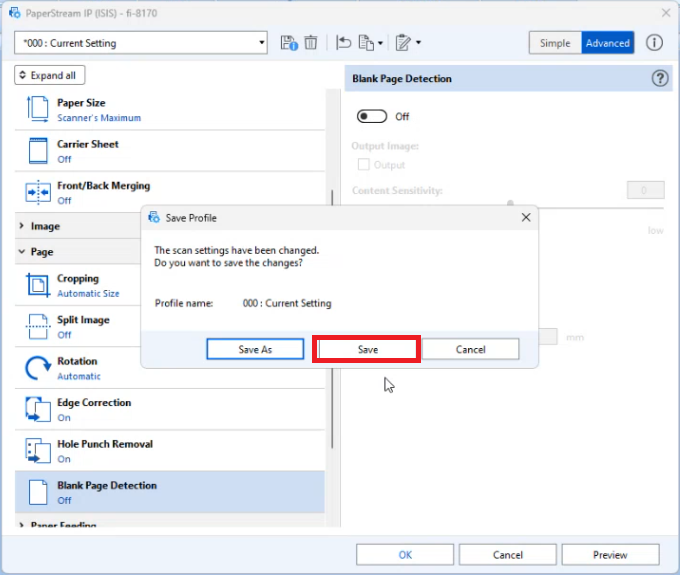Click Save in the Save Profile dialog
This screenshot has width=680, height=575.
pyautogui.click(x=367, y=349)
